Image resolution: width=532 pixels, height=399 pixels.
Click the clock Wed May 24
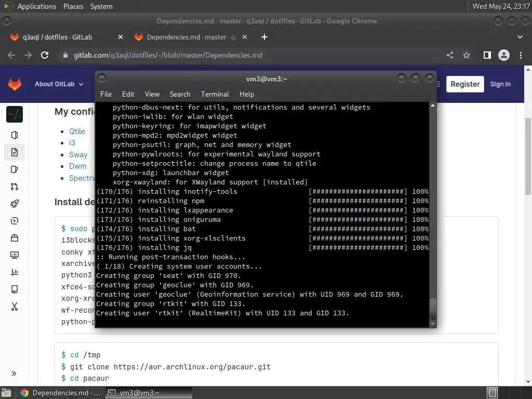(501, 6)
